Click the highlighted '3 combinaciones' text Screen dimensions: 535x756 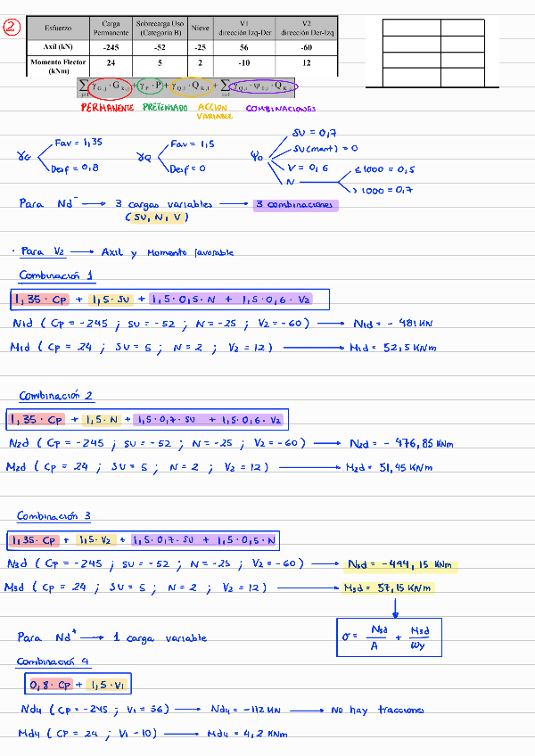click(295, 204)
